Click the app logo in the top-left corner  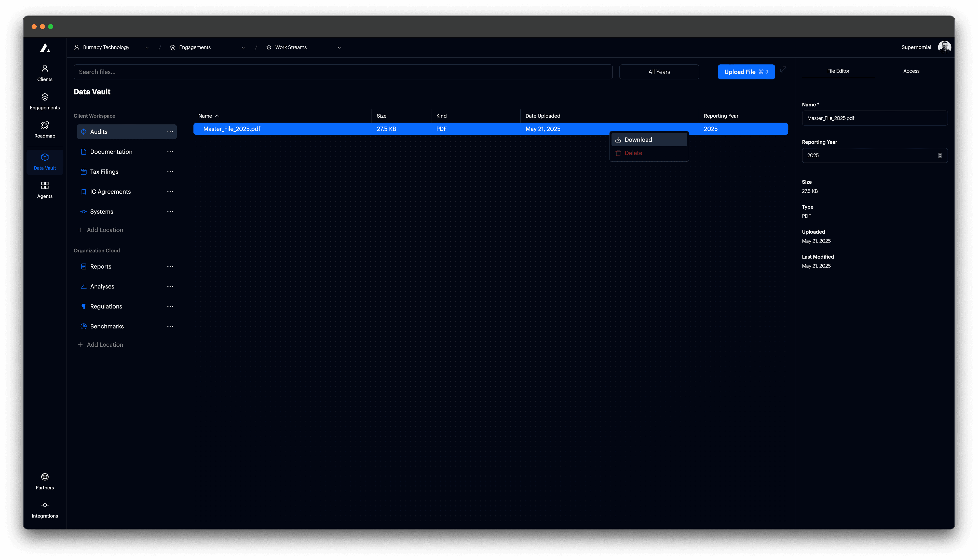point(45,47)
